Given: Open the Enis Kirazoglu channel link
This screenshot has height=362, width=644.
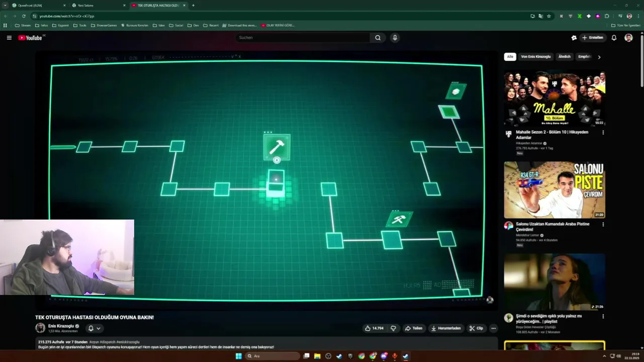Looking at the screenshot, I should pyautogui.click(x=61, y=326).
